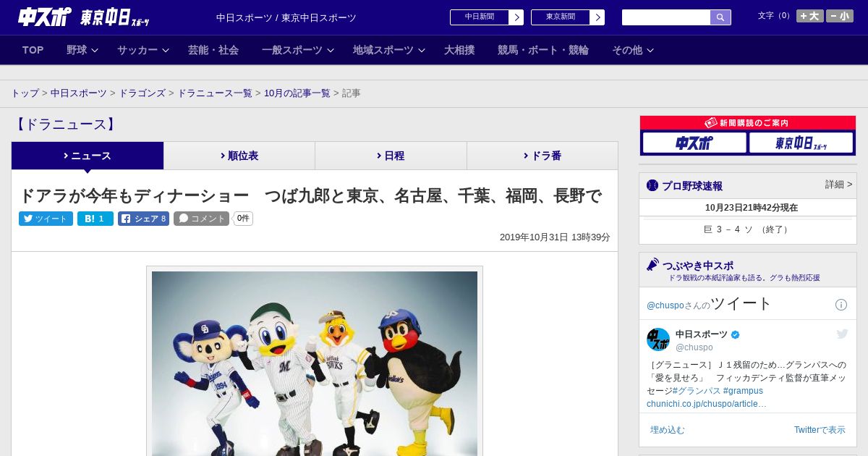Switch to the 日程 tab
The image size is (868, 456).
coord(391,156)
